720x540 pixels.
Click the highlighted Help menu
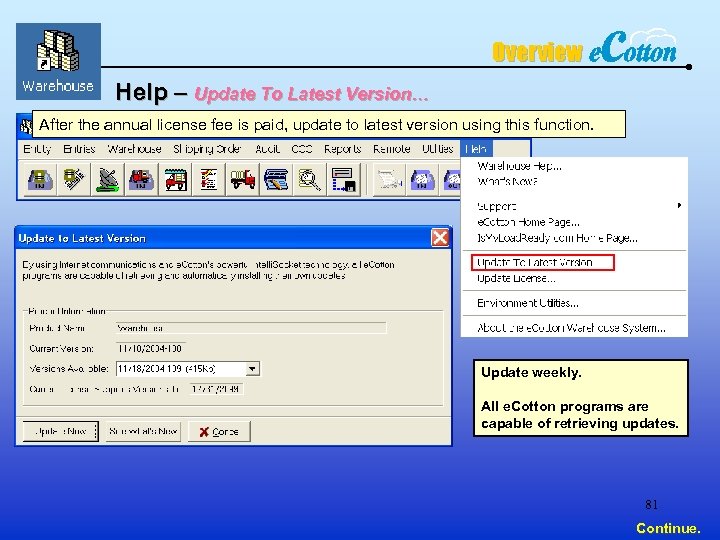(476, 149)
